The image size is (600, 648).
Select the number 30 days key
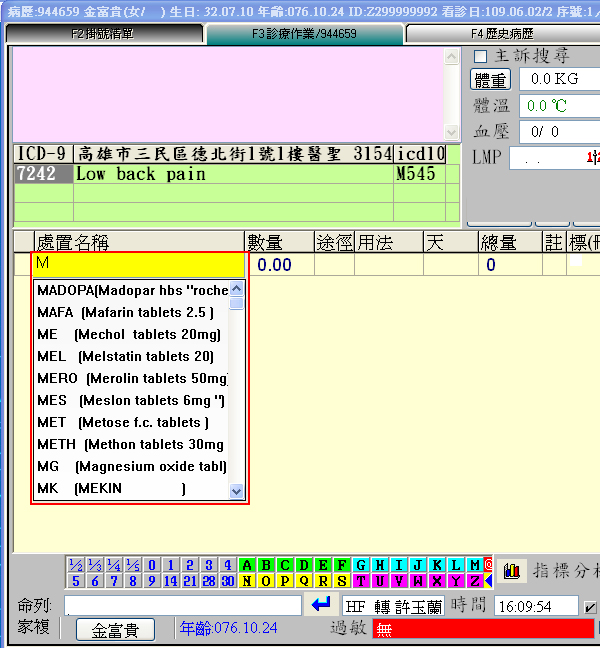point(228,581)
